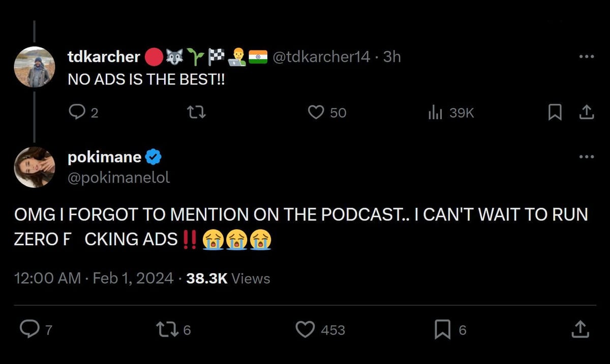Bookmark tdkarcher's tweet
The width and height of the screenshot is (610, 364).
[x=555, y=112]
